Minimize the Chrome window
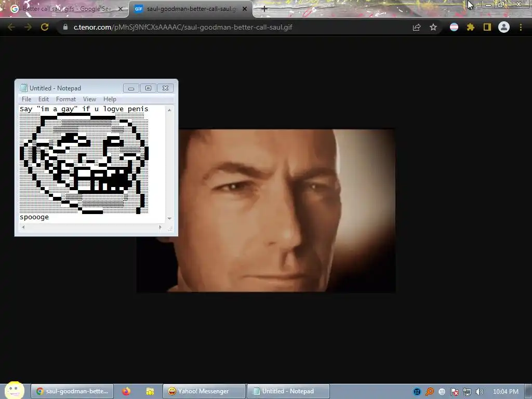This screenshot has height=399, width=532. coord(488,5)
